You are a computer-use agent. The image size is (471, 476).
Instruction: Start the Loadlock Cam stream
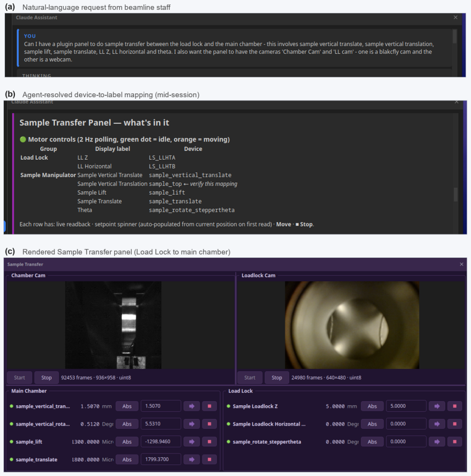pyautogui.click(x=249, y=378)
